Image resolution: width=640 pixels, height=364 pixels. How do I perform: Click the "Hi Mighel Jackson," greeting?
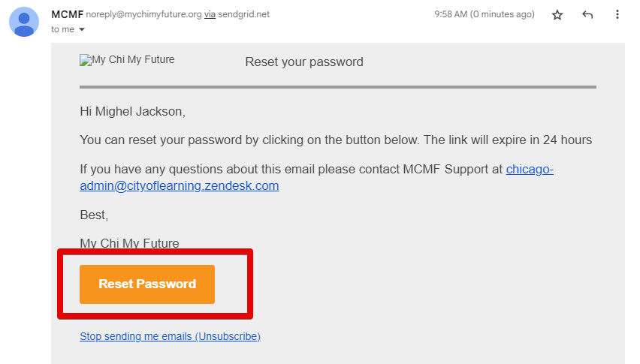[132, 112]
